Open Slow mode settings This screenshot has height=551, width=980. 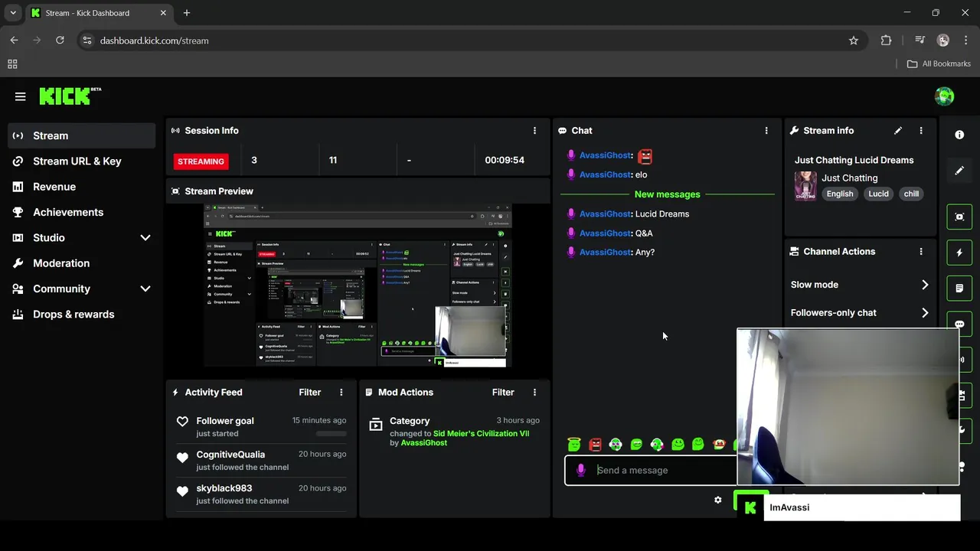(859, 285)
